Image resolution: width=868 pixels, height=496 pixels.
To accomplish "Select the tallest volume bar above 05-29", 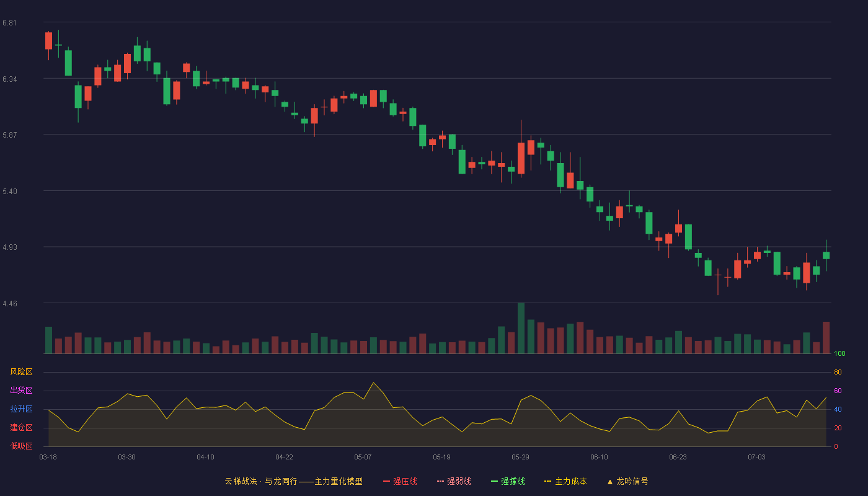I will [521, 328].
